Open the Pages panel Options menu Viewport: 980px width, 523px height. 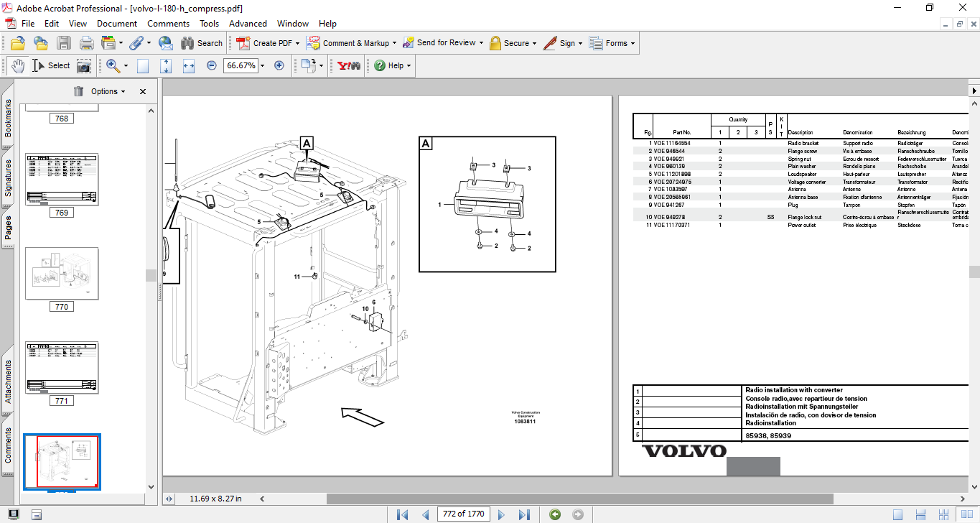point(108,91)
